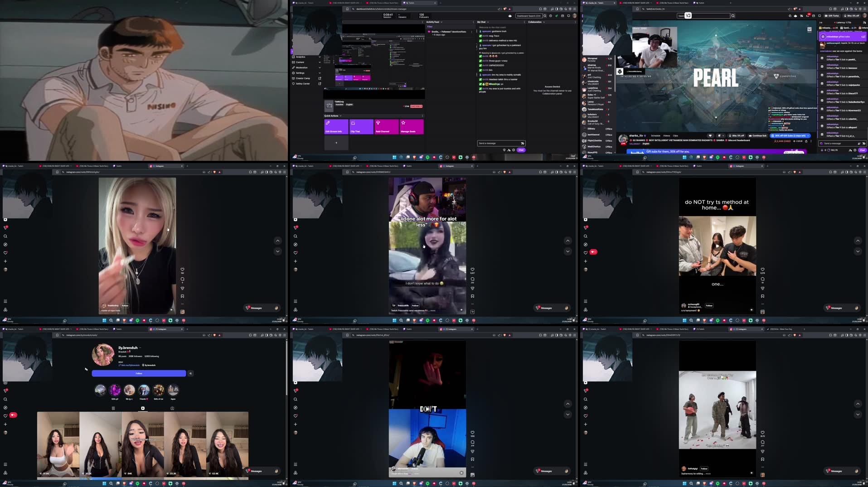Follow shanks_ttv with the heart button
This screenshot has width=868, height=487.
pos(710,135)
